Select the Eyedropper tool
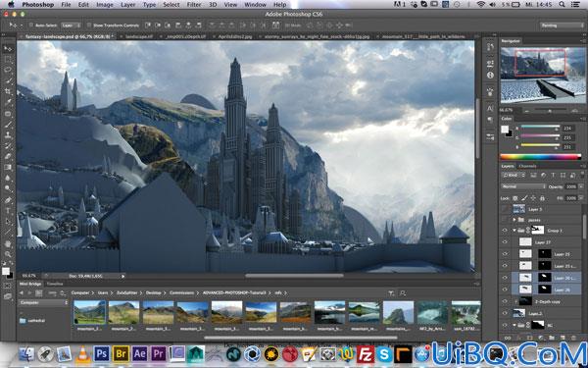Screen dimensions: 588x368 pyautogui.click(x=8, y=102)
